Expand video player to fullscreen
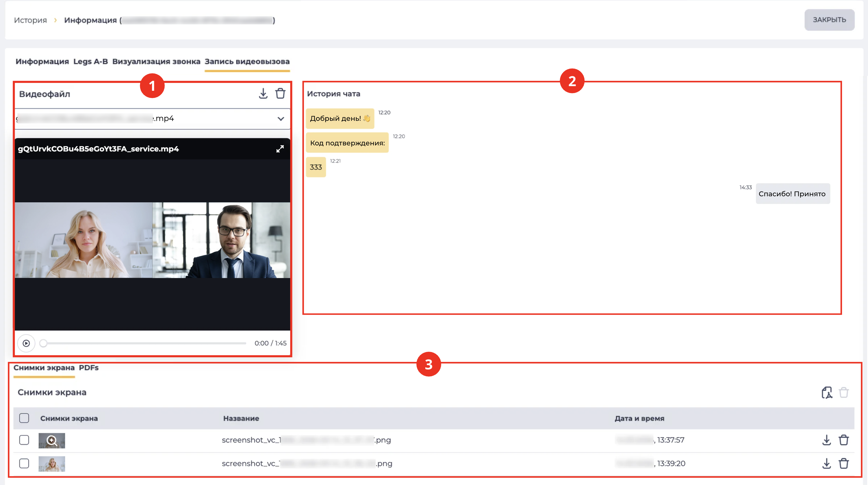 pos(280,149)
